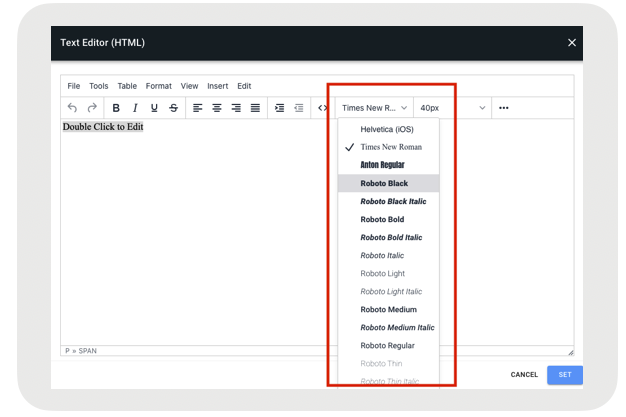
Task: Select Roboto Italic font
Action: tap(388, 255)
